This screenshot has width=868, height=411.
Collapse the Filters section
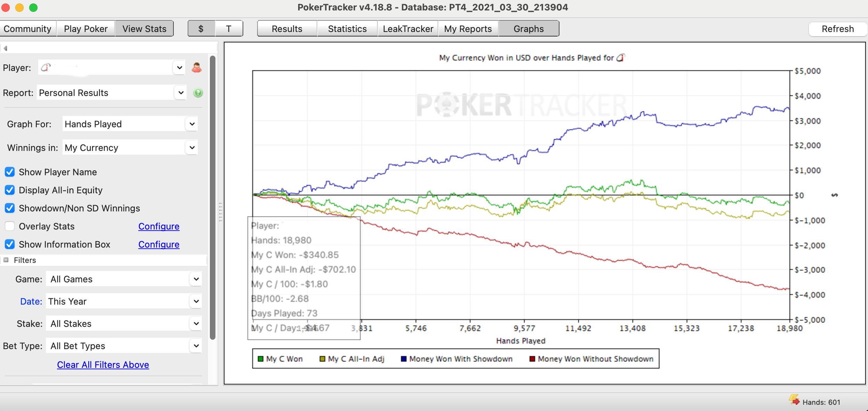pyautogui.click(x=6, y=260)
